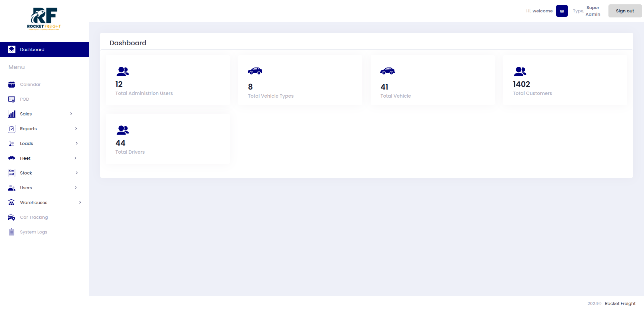Image resolution: width=644 pixels, height=311 pixels.
Task: Click the Fleet car icon in sidebar
Action: point(11,158)
